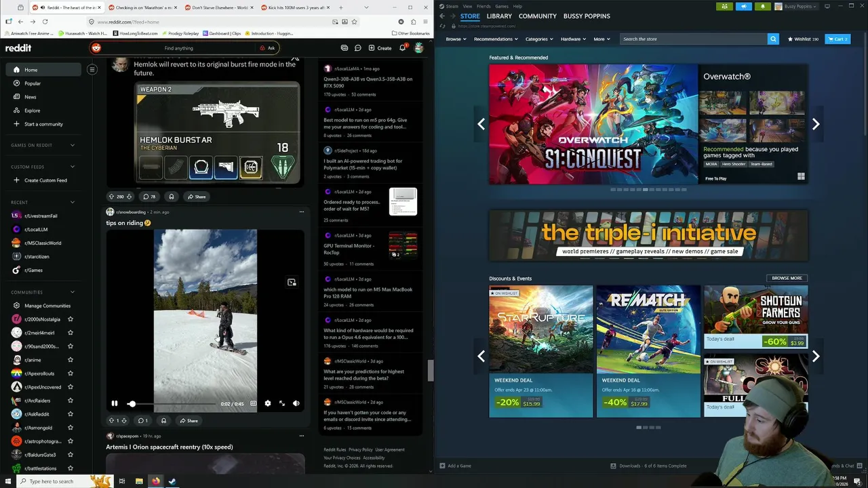
Task: Open overflow menu on r/snowboarding post
Action: (302, 212)
